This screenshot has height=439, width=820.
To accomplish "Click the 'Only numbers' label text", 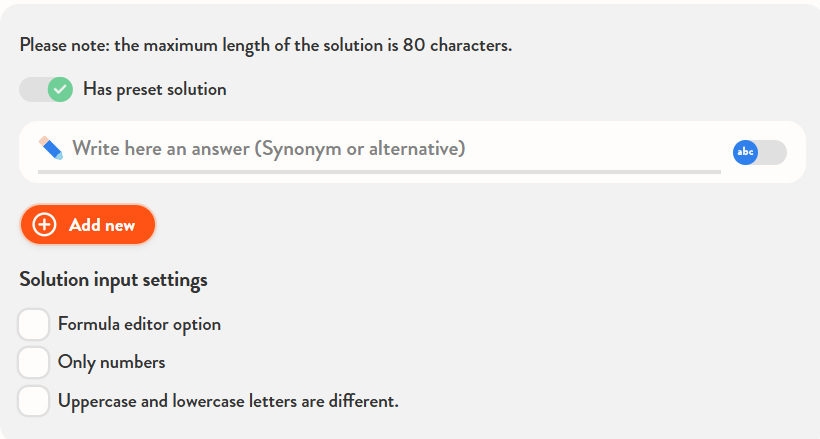I will click(x=111, y=362).
